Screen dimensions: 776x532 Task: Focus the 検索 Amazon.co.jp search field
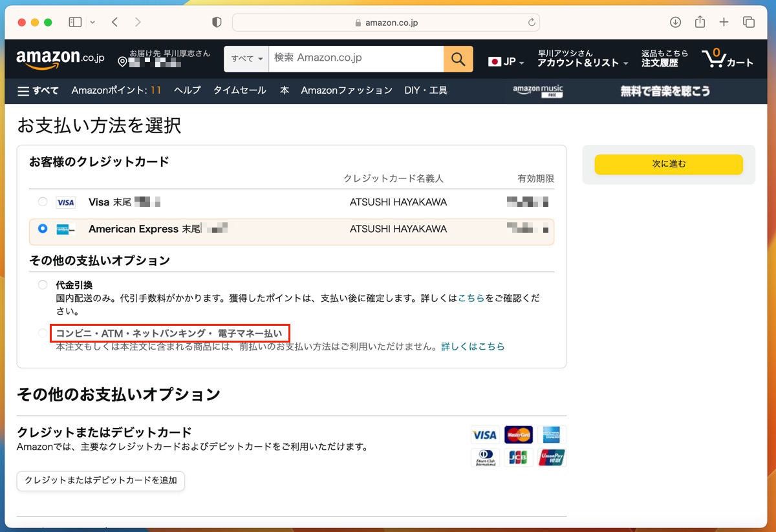356,59
